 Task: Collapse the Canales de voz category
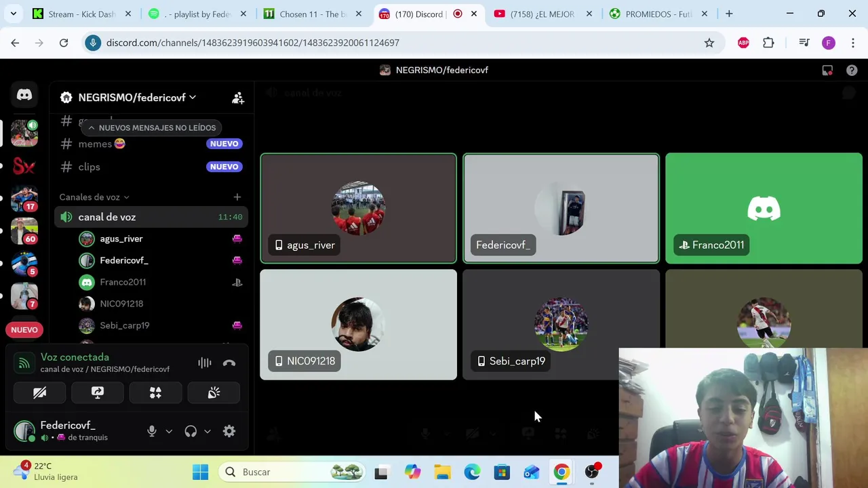point(94,197)
